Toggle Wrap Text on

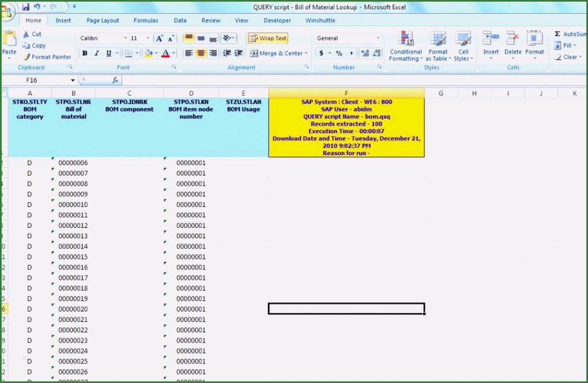[x=267, y=38]
